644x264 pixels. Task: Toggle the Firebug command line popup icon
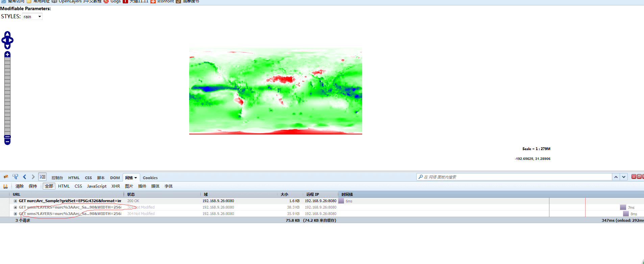point(43,177)
